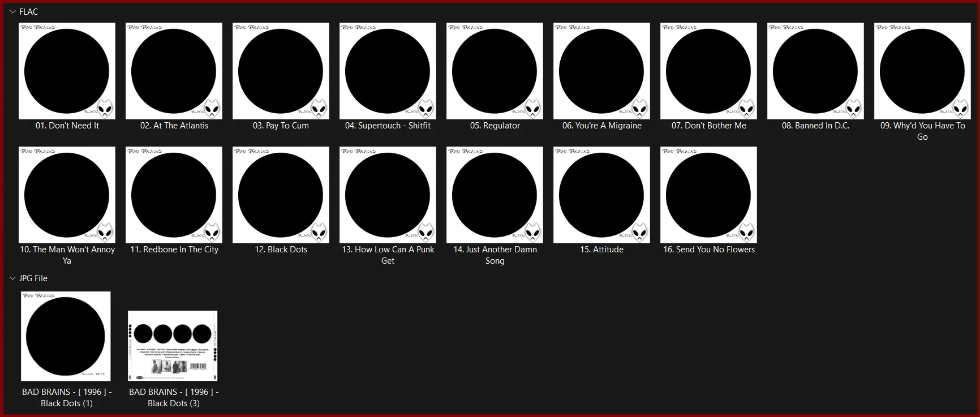Click the 15. Attitude track thumbnail

601,195
